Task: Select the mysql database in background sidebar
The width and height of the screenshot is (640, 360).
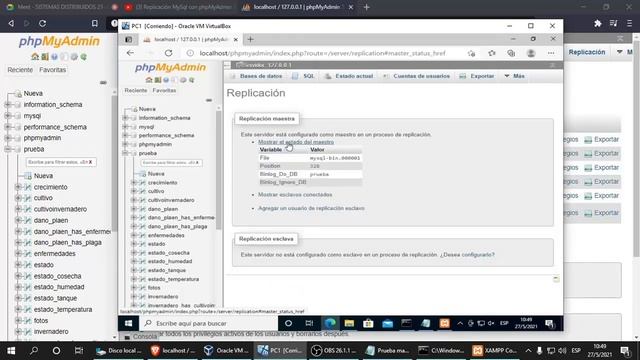Action: pyautogui.click(x=32, y=116)
